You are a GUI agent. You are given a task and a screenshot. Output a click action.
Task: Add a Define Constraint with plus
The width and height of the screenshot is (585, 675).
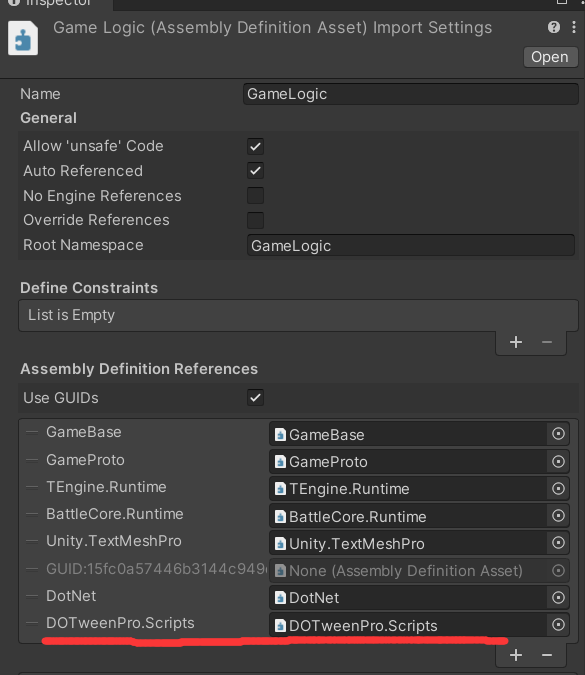(x=516, y=343)
